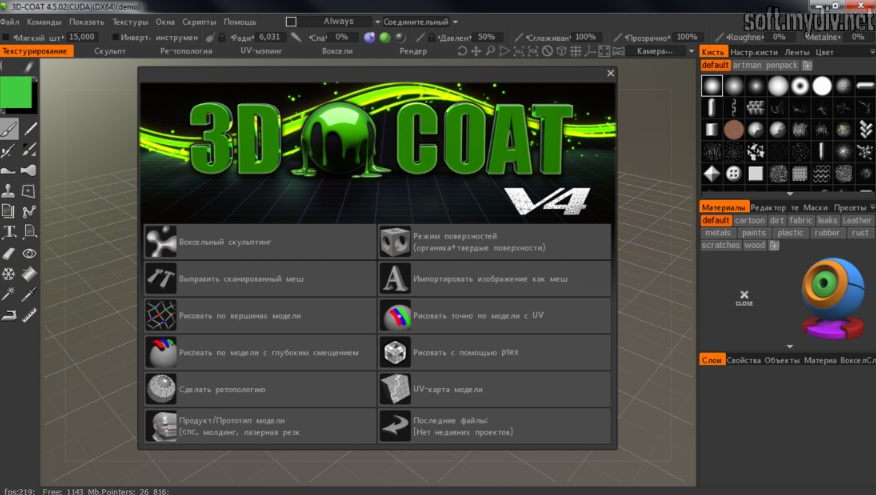The height and width of the screenshot is (495, 876).
Task: Click the green foreground color swatch
Action: 16,94
